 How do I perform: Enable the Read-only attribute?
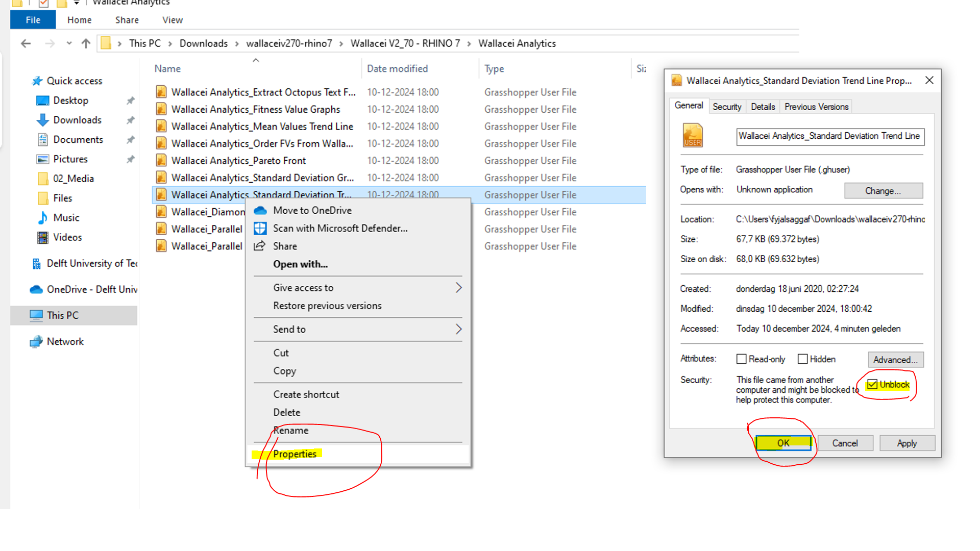(x=741, y=359)
